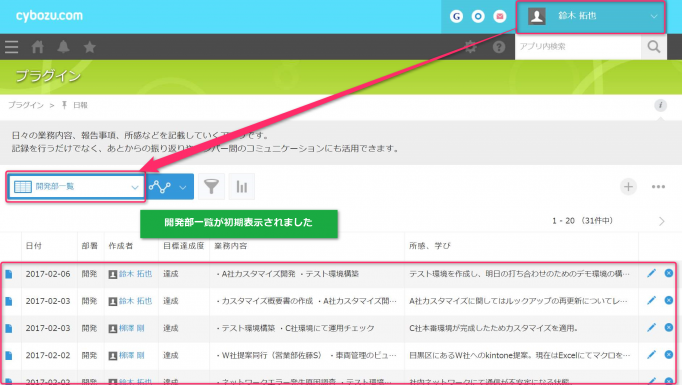Edit the テスト環境構築 C社 record
The image size is (682, 385).
tap(651, 327)
